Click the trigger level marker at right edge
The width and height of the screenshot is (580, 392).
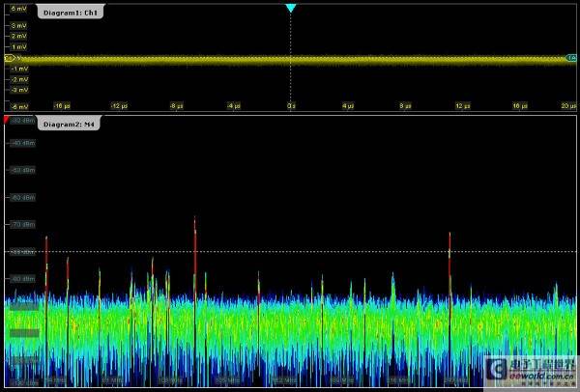click(x=571, y=58)
